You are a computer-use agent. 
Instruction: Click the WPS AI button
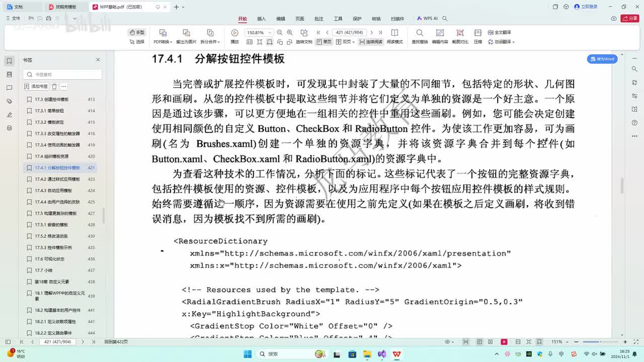click(x=427, y=19)
